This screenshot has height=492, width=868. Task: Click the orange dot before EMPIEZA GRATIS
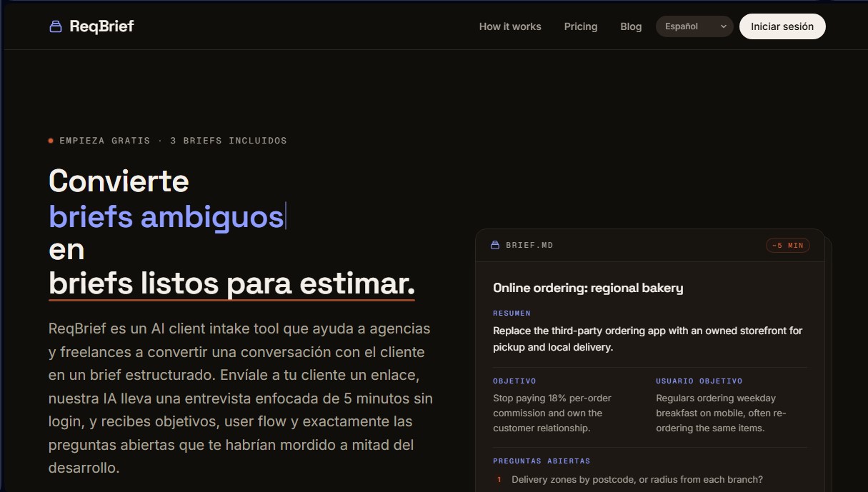[51, 141]
